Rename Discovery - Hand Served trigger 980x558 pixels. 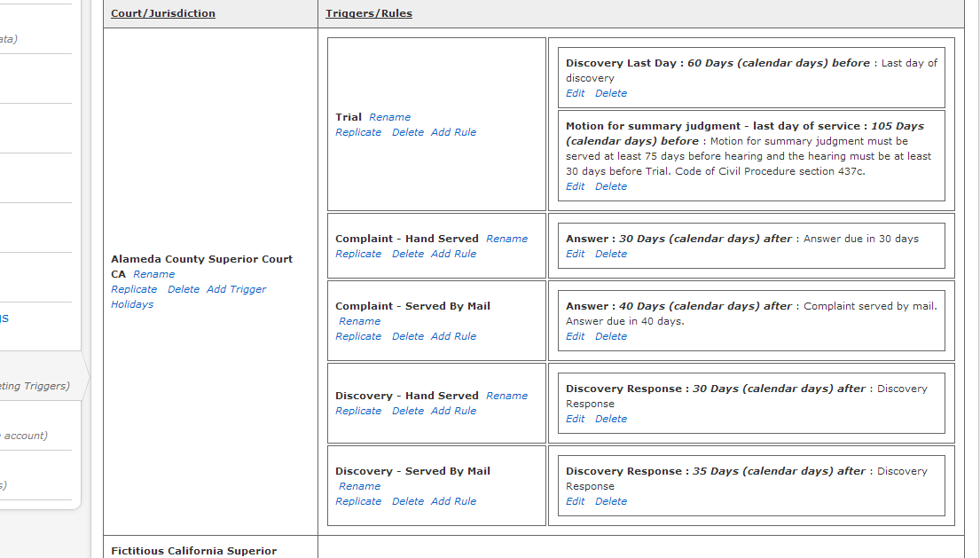coord(507,396)
